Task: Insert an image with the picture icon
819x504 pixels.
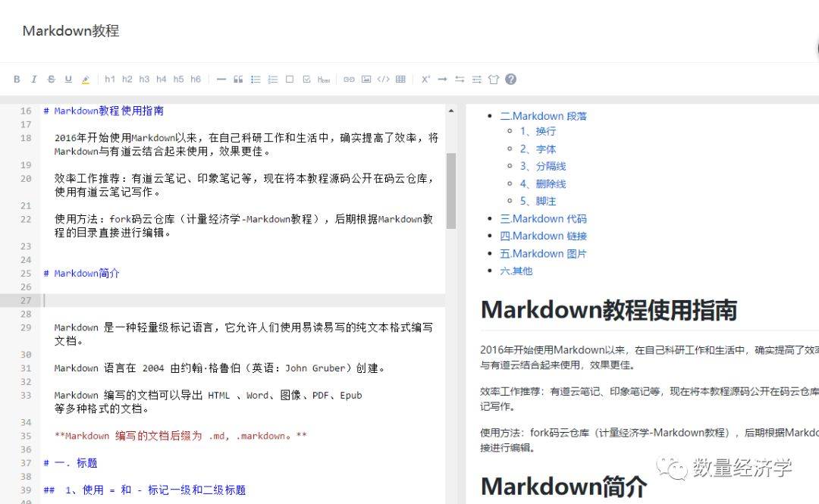Action: (366, 79)
